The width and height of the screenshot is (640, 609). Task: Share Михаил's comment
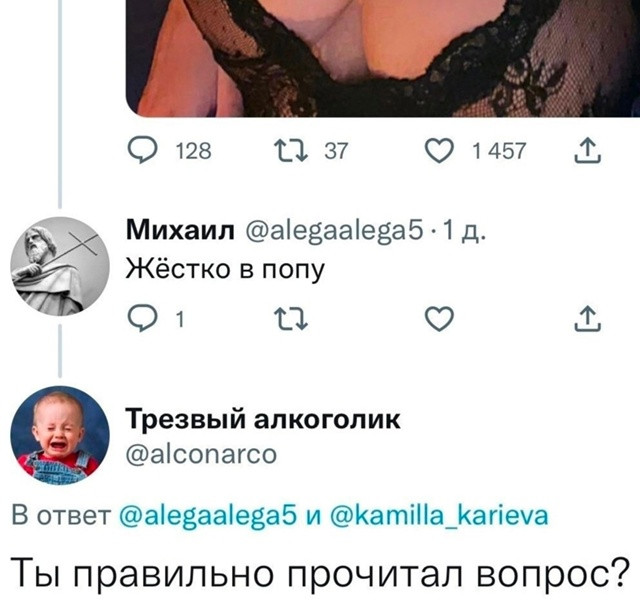587,318
